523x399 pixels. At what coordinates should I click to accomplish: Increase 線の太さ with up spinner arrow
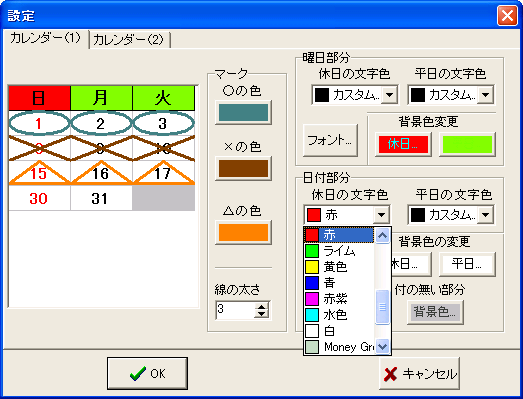[262, 307]
